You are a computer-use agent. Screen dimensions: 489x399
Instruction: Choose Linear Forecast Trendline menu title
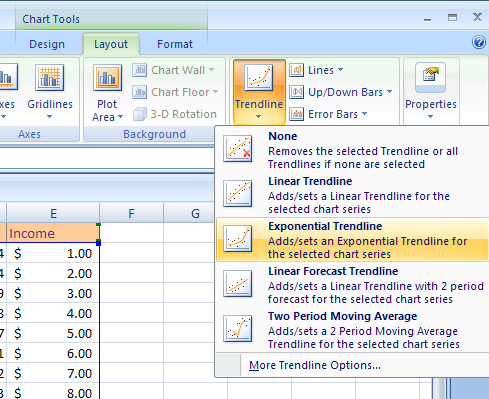(x=333, y=271)
